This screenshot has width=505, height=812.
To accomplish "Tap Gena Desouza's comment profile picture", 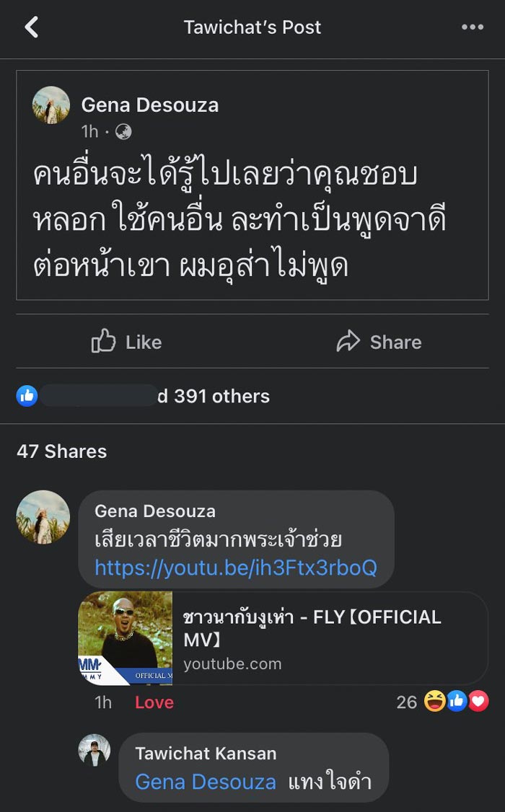I will point(43,517).
